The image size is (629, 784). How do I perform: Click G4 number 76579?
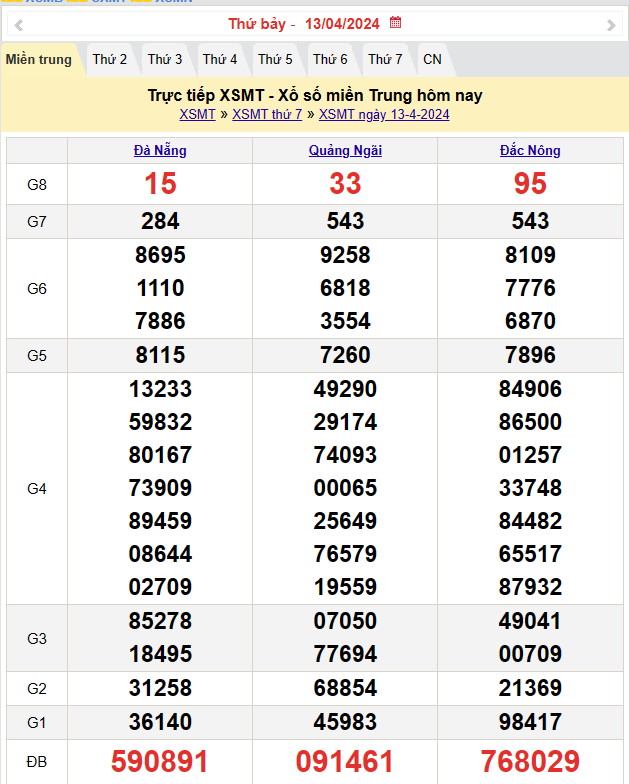tap(345, 554)
